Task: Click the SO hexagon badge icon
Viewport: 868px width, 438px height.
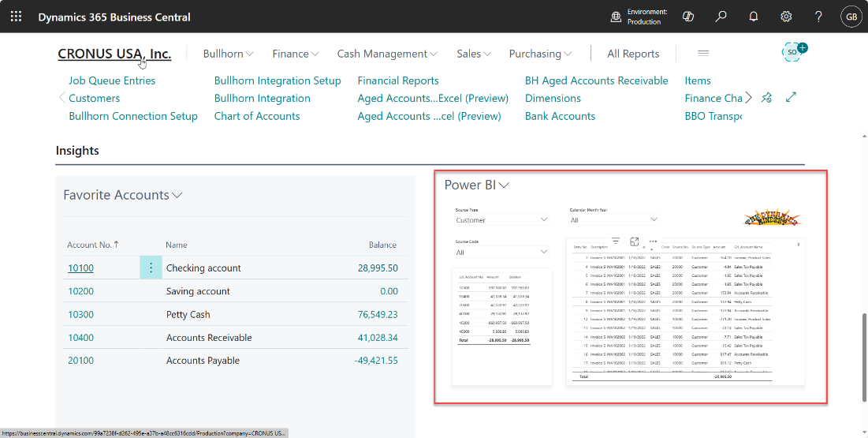Action: [793, 52]
